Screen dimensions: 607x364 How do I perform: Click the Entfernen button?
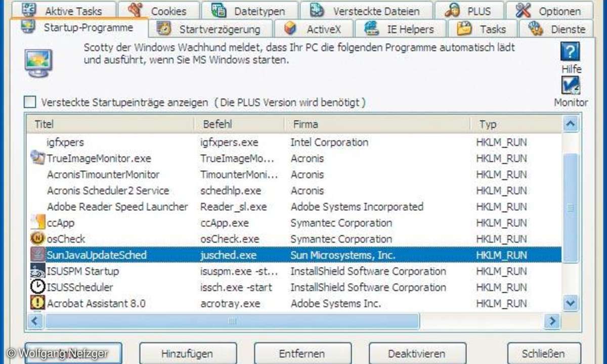(x=302, y=353)
